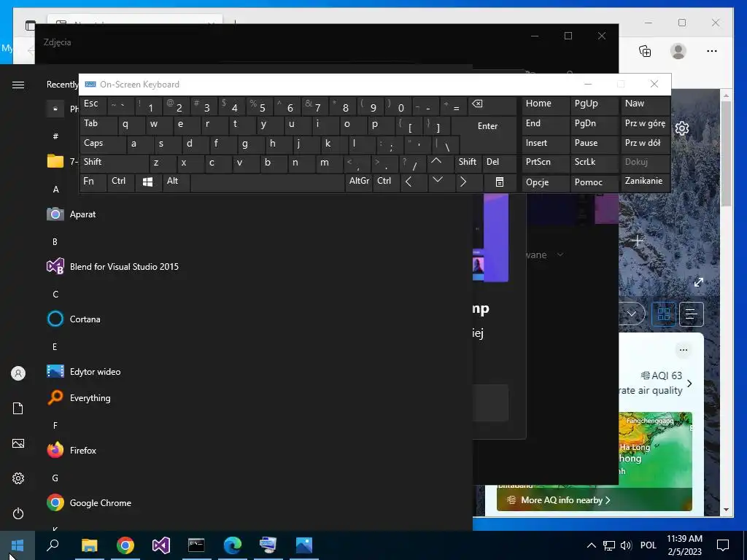The image size is (747, 560).
Task: Jump to letter C section header
Action: pos(55,295)
